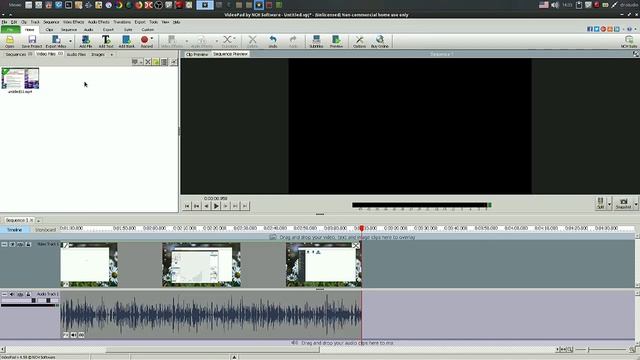Expand the Audio Effects dropdown arrow
The height and width of the screenshot is (360, 640).
tap(217, 41)
